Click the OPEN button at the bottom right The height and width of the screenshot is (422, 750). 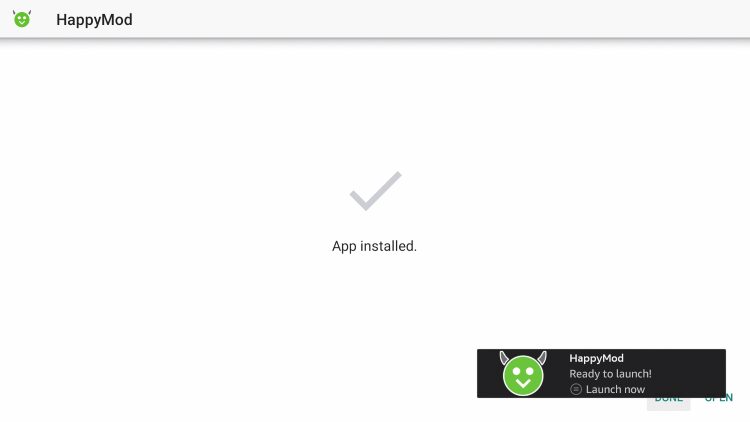718,400
